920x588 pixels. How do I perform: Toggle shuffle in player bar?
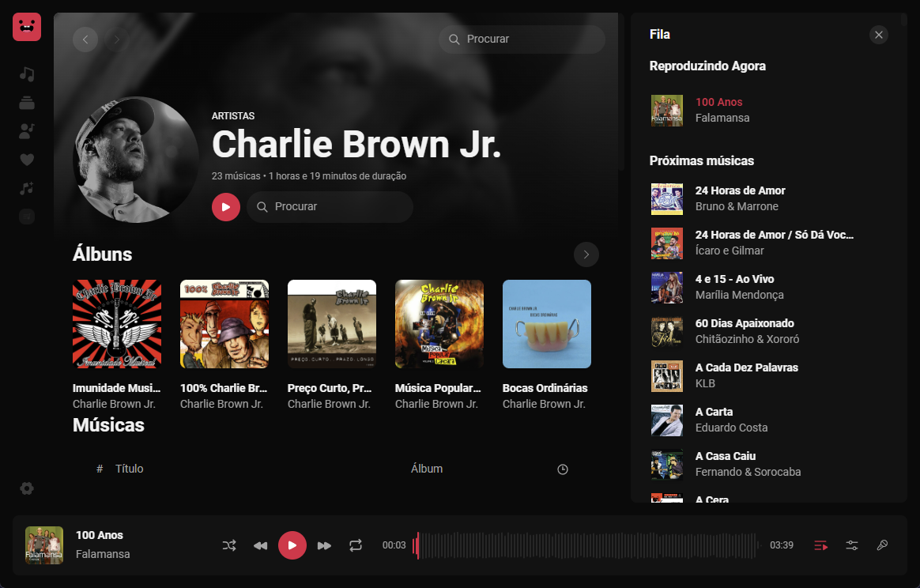coord(229,545)
